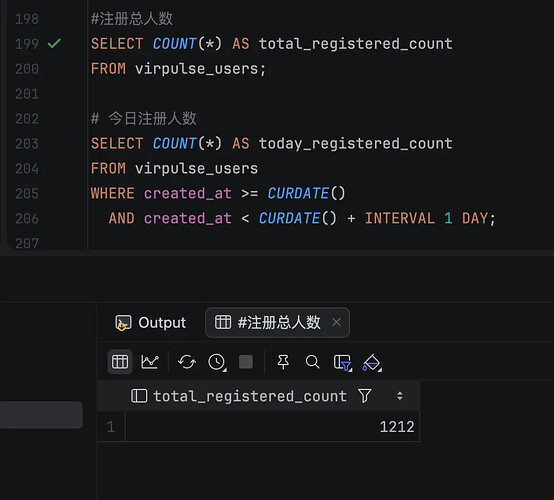Open the cell coloring options dropdown
This screenshot has width=554, height=500.
tap(372, 363)
